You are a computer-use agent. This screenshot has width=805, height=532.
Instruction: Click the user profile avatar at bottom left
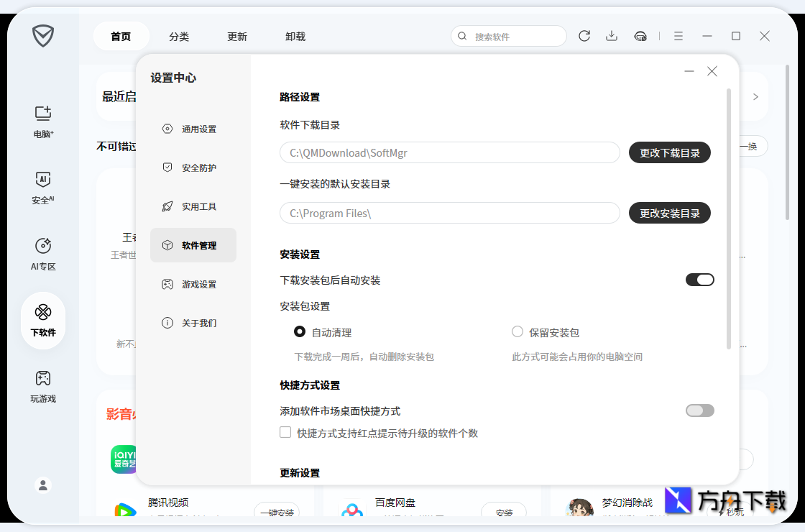click(42, 485)
